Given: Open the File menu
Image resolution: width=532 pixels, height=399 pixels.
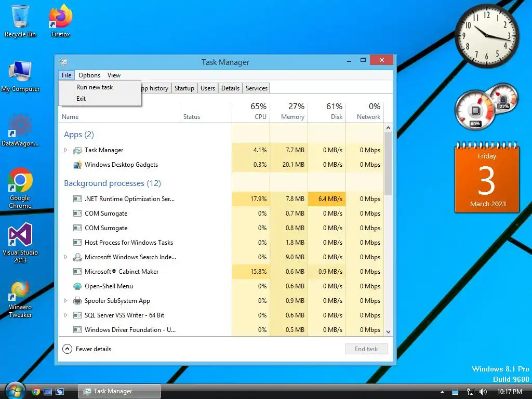Looking at the screenshot, I should 66,75.
